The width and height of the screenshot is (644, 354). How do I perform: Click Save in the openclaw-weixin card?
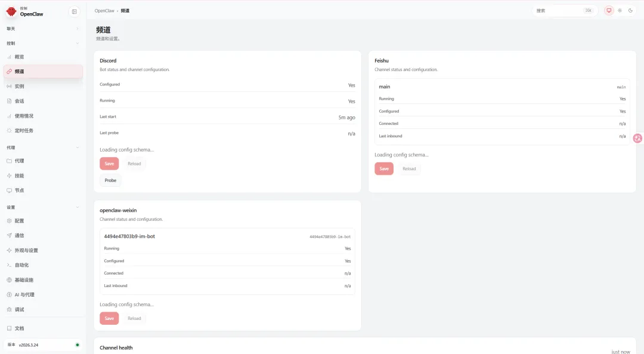(109, 318)
